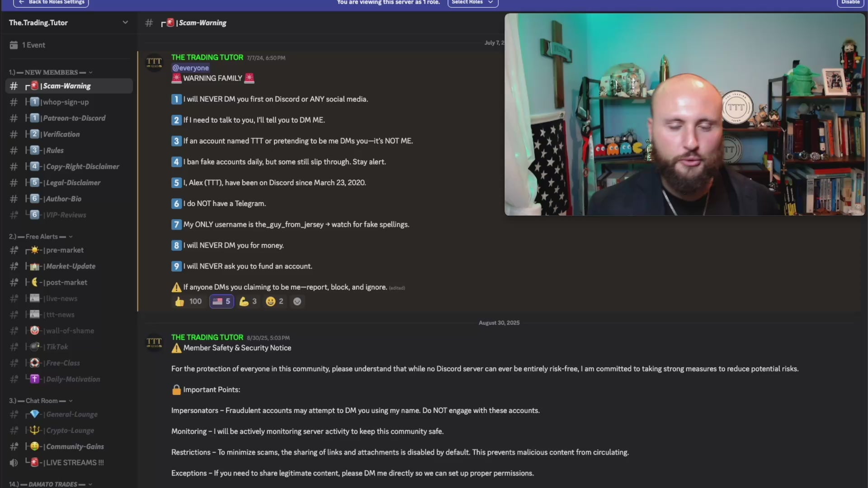Click the back arrow for Roles Settings
Image resolution: width=868 pixels, height=488 pixels.
(x=21, y=2)
